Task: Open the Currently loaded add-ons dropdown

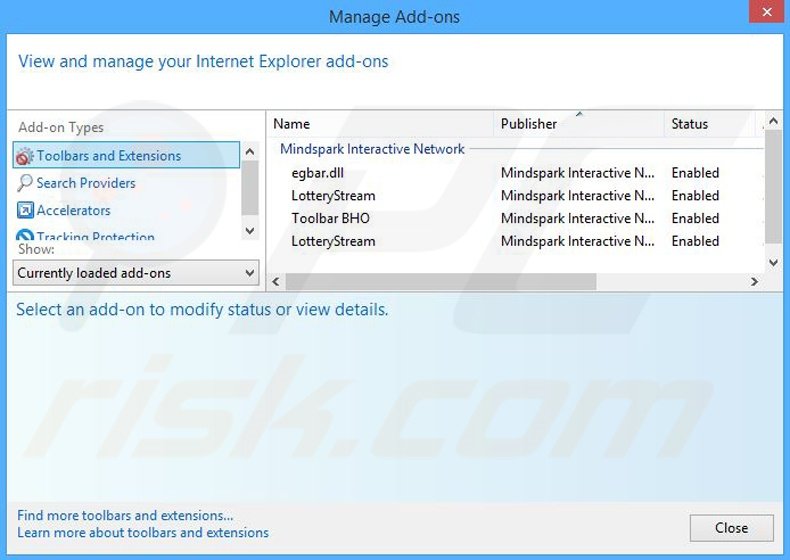Action: (x=136, y=273)
